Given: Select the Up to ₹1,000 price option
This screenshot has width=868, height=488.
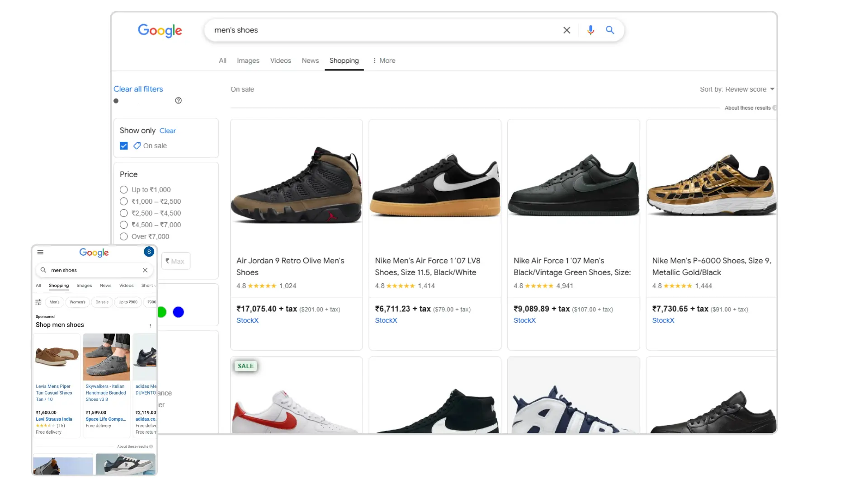Looking at the screenshot, I should coord(124,189).
